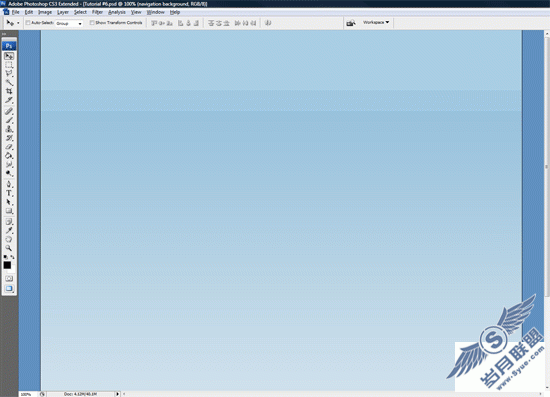550x397 pixels.
Task: Reset to default foreground and background colors
Action: [5, 257]
